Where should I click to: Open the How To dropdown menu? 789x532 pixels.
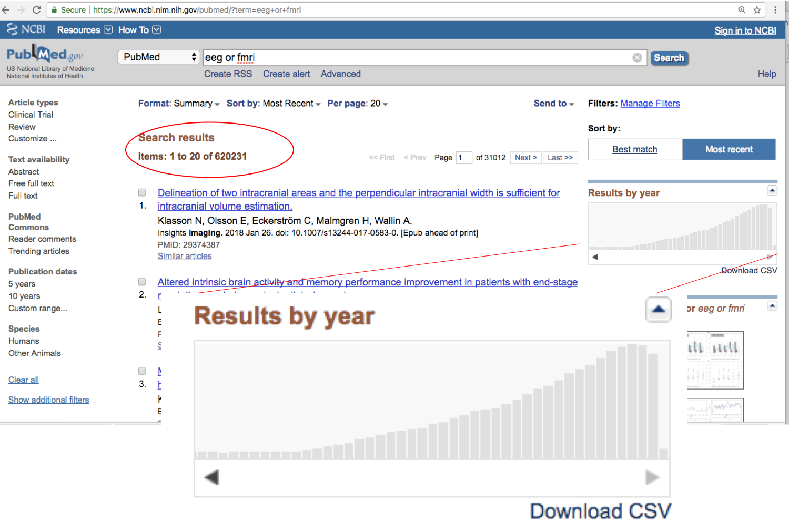139,30
